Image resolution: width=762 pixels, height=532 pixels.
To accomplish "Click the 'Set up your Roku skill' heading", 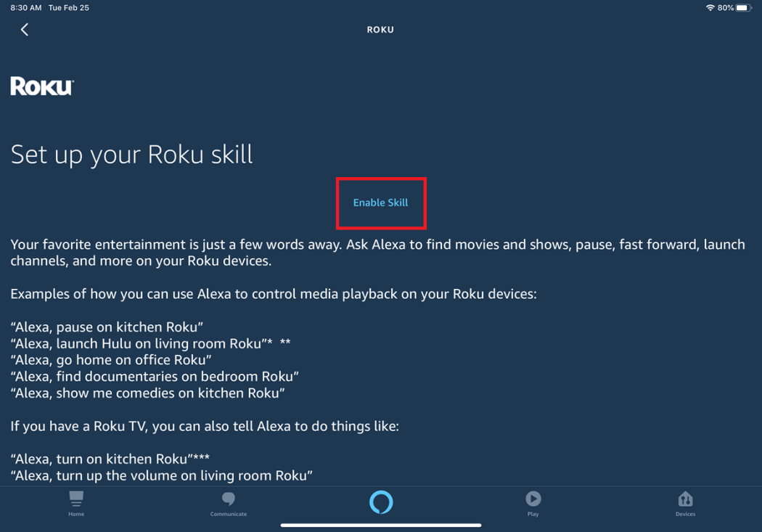I will point(131,155).
